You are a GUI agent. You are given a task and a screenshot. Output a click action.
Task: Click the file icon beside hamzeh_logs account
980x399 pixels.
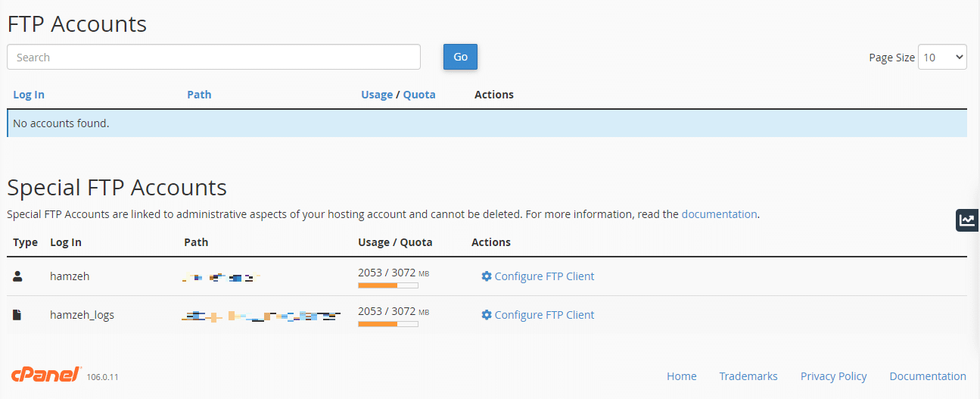[17, 314]
